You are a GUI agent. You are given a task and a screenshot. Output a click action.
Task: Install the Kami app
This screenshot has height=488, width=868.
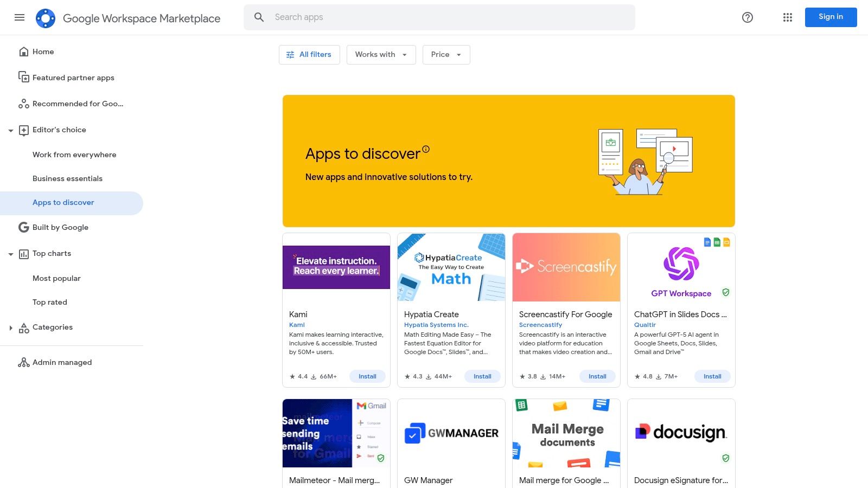coord(367,376)
